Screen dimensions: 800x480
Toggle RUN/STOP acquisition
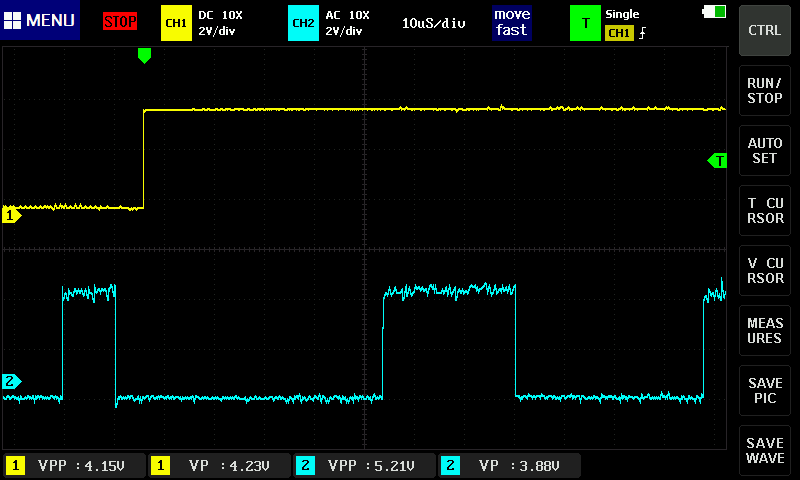pos(765,91)
